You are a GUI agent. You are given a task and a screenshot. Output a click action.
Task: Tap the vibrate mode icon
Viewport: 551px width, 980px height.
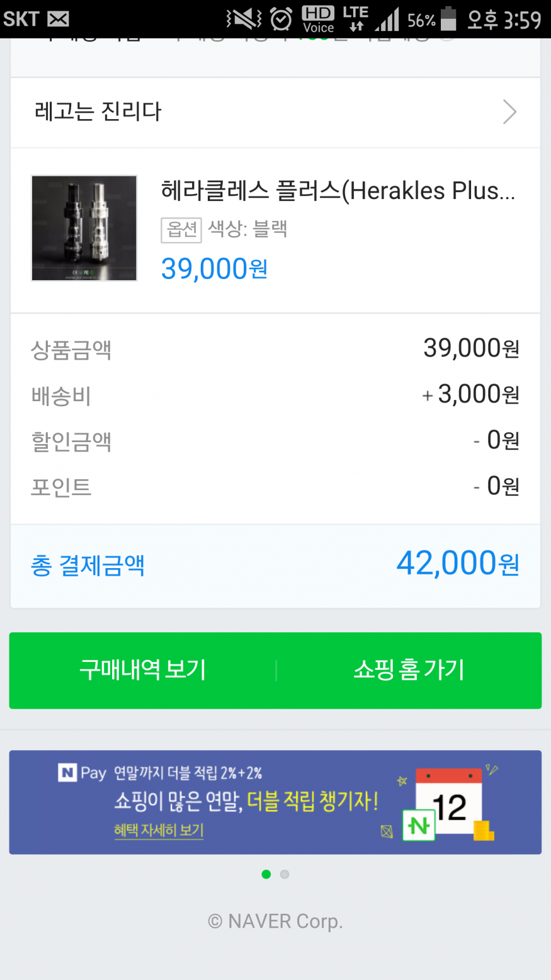[244, 19]
